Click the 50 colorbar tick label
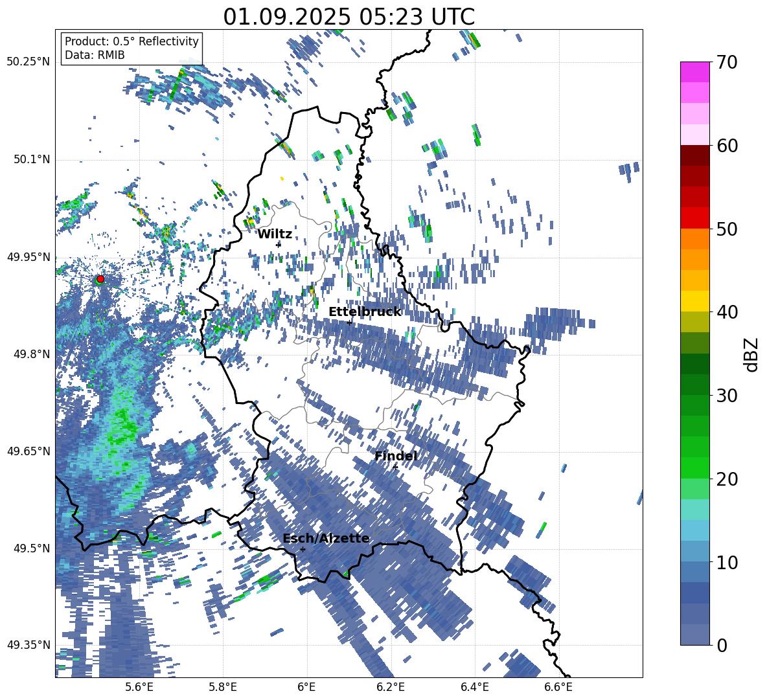The image size is (767, 700). pyautogui.click(x=727, y=229)
